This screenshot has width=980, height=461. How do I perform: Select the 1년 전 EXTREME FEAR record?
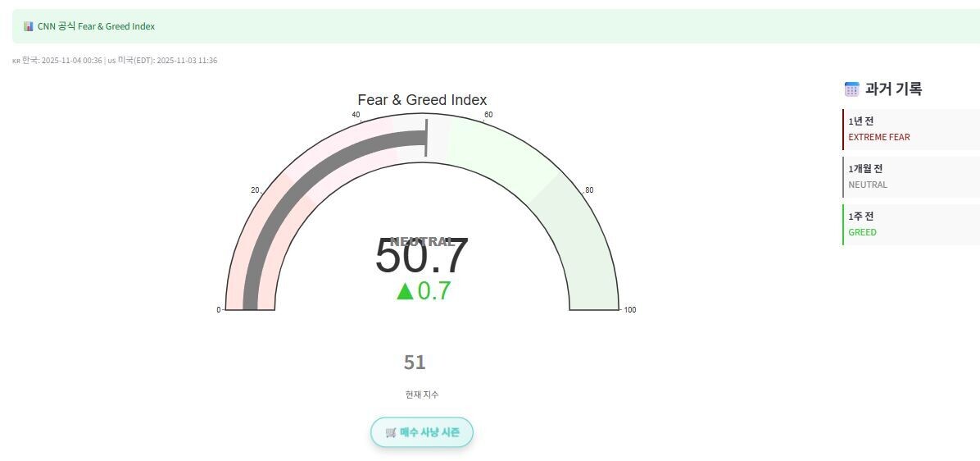[x=910, y=130]
